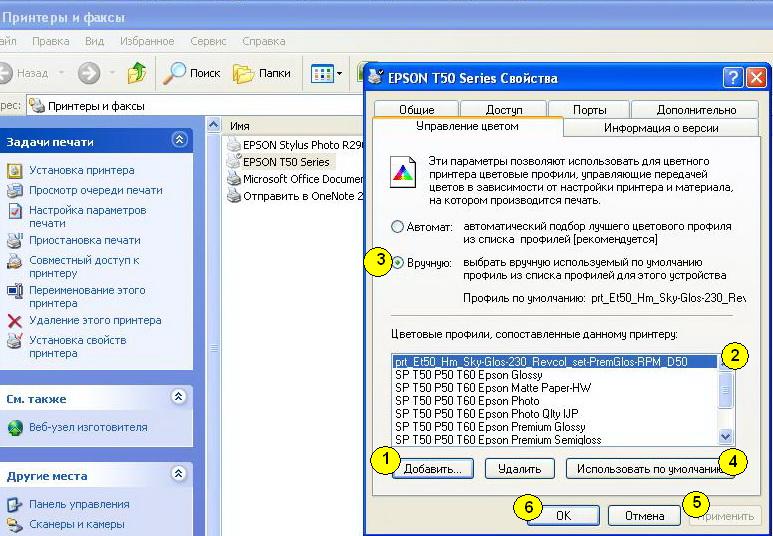Open the Справка menu
The image size is (773, 536).
coord(263,41)
